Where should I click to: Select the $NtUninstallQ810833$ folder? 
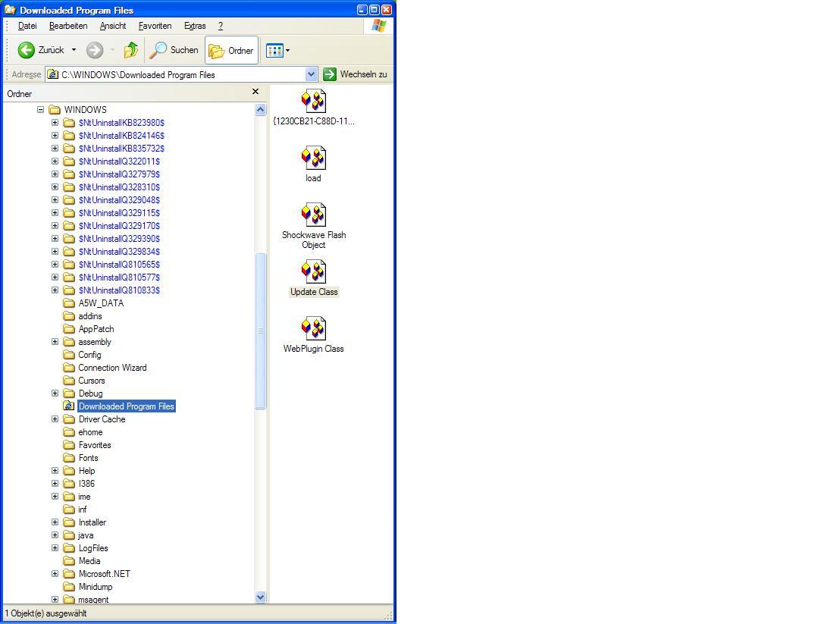(x=119, y=290)
